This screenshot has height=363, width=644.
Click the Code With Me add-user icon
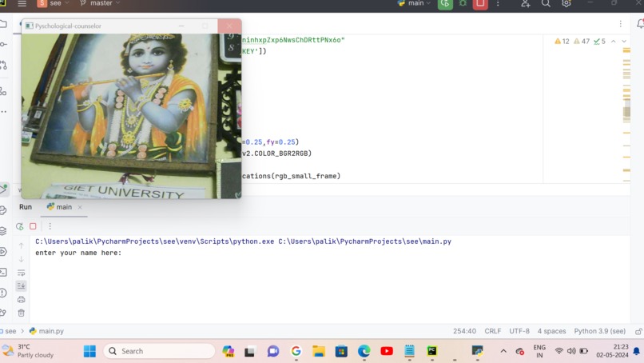[525, 4]
